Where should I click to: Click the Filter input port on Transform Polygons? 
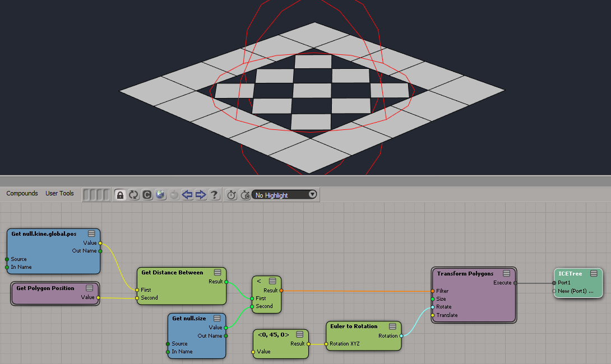point(433,291)
